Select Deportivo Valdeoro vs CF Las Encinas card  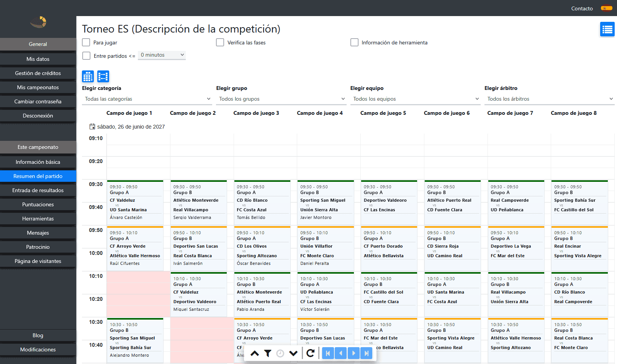tap(389, 202)
